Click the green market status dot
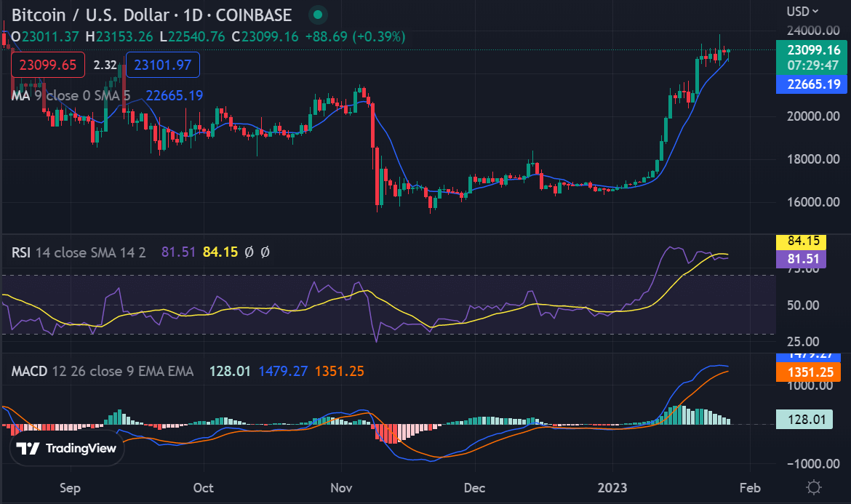 click(x=319, y=15)
